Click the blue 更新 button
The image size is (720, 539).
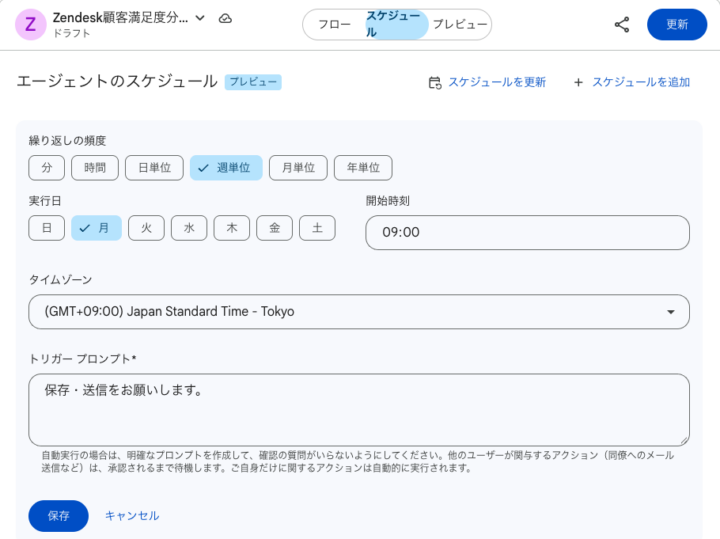(x=677, y=24)
